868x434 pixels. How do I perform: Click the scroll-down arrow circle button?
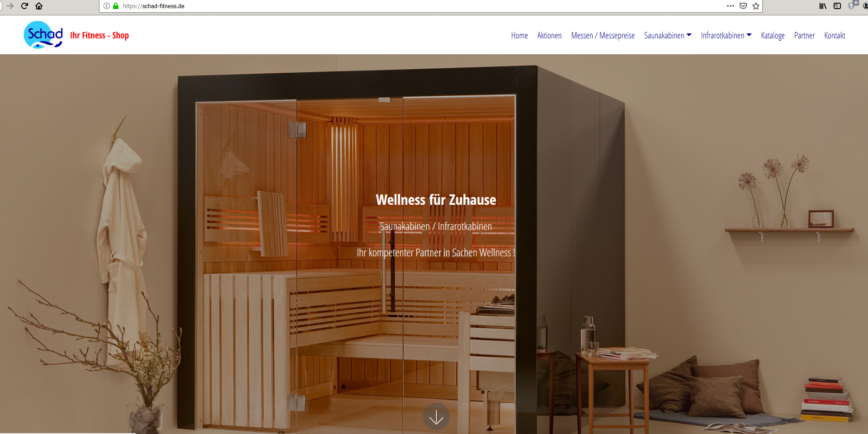coord(436,416)
